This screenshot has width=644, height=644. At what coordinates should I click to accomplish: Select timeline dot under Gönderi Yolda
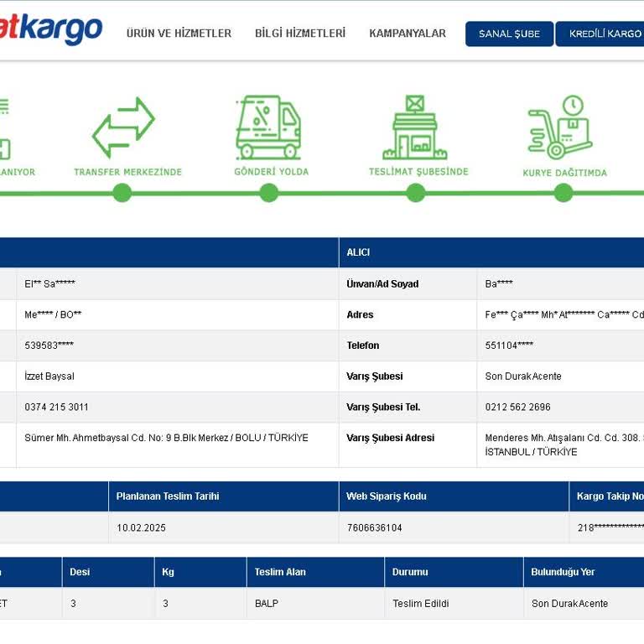point(269,193)
